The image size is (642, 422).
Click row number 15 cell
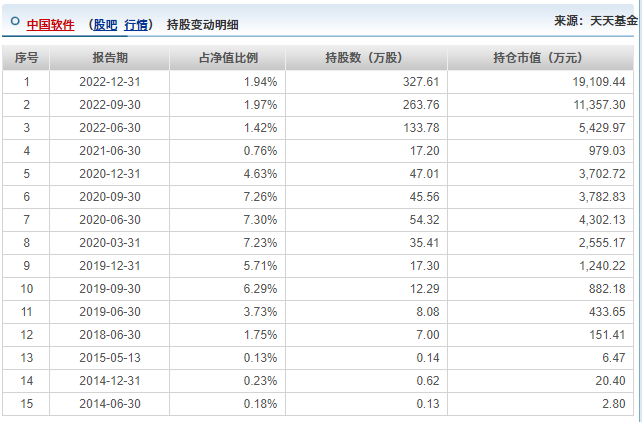pyautogui.click(x=26, y=404)
